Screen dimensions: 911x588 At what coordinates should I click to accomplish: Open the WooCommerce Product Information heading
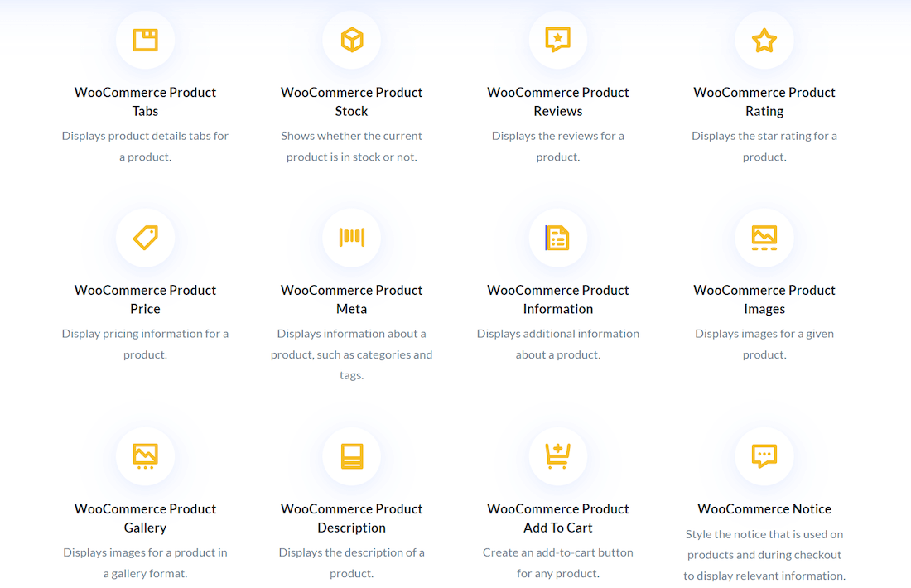pos(557,299)
